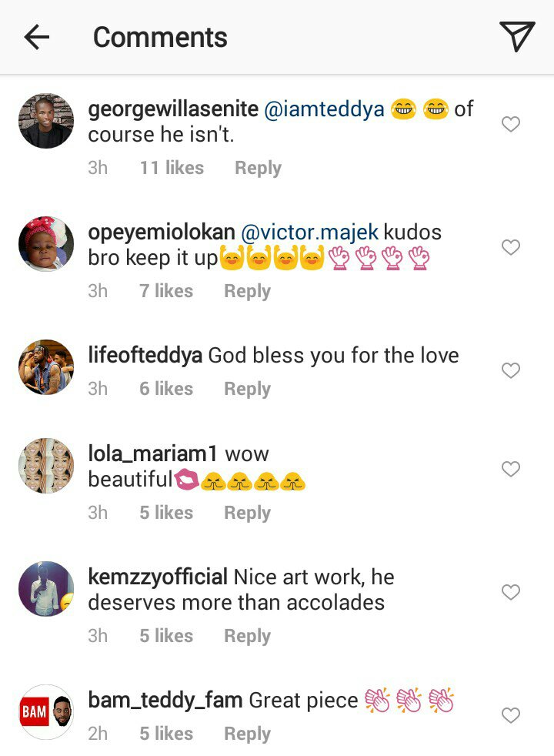This screenshot has height=756, width=554.
Task: View lifeofteddya's profile photo
Action: point(46,367)
